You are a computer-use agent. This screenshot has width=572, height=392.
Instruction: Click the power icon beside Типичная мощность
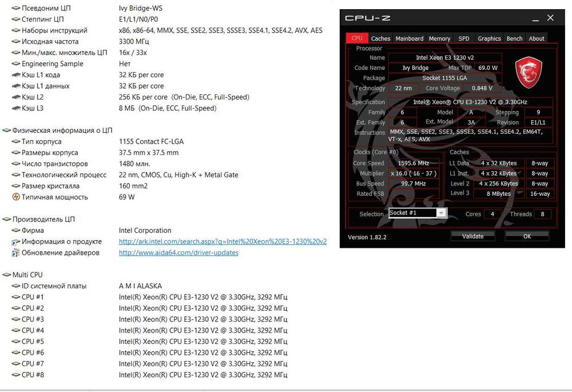tap(16, 197)
